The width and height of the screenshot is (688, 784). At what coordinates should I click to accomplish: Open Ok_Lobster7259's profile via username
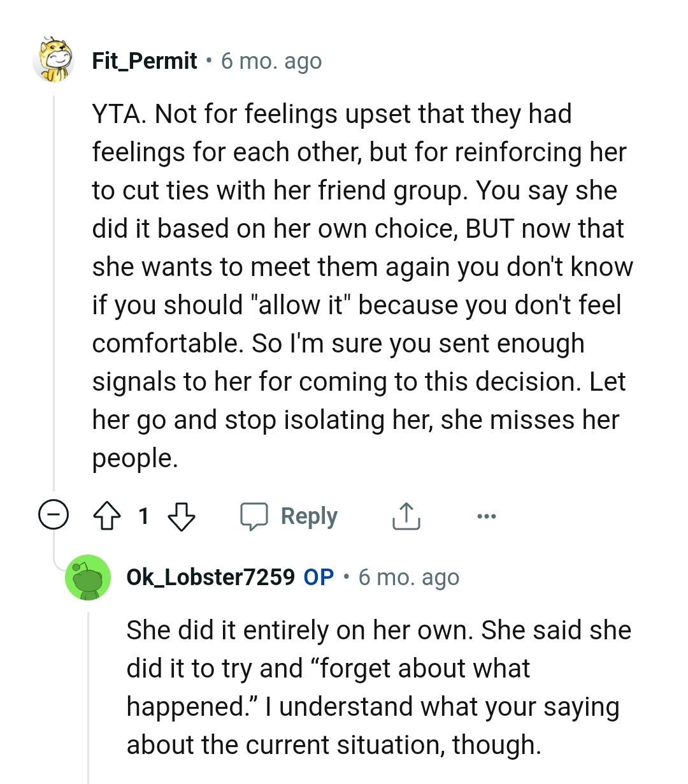pyautogui.click(x=210, y=577)
